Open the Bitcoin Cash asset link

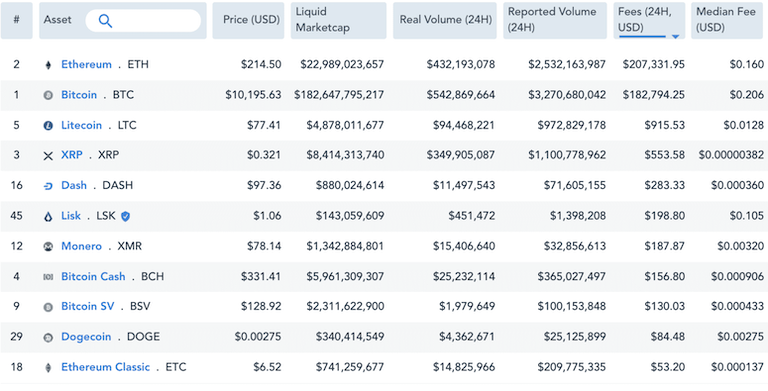[x=93, y=276]
